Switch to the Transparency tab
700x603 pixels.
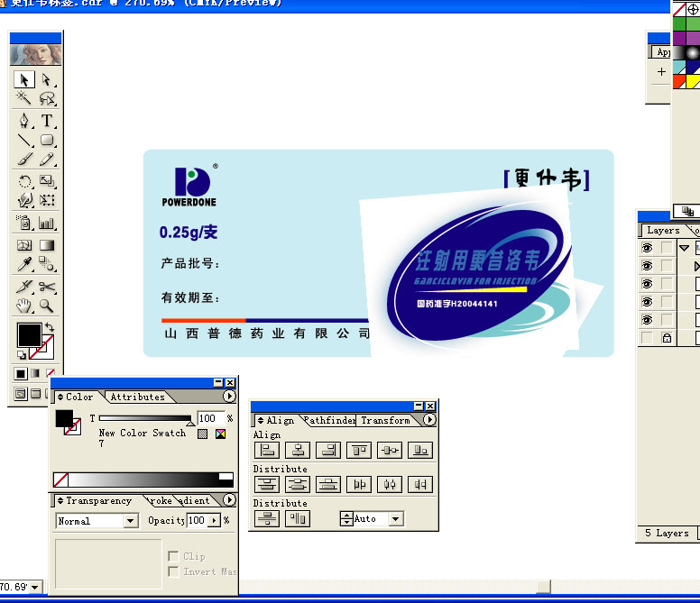[96, 501]
